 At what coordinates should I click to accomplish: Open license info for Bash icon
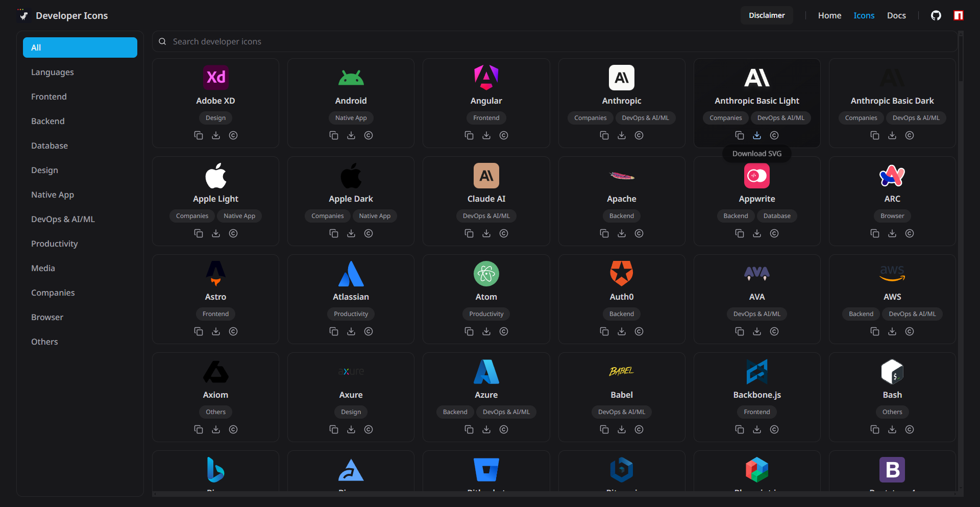click(910, 429)
